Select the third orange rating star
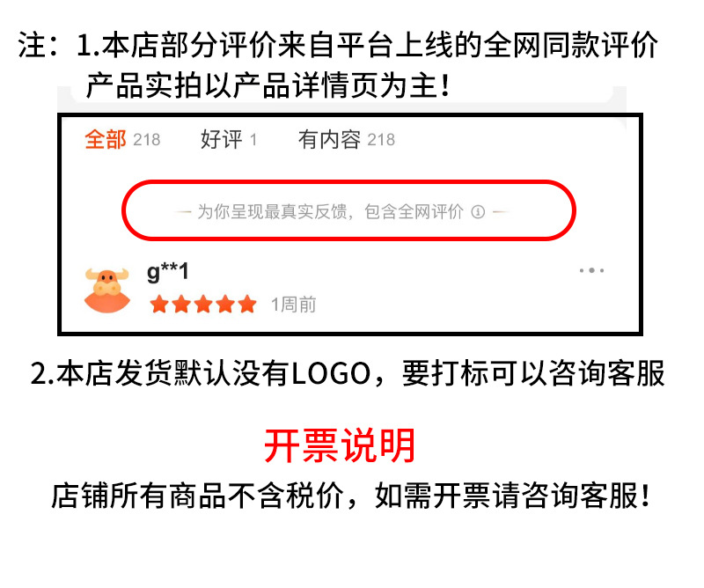This screenshot has width=704, height=588. tap(203, 304)
